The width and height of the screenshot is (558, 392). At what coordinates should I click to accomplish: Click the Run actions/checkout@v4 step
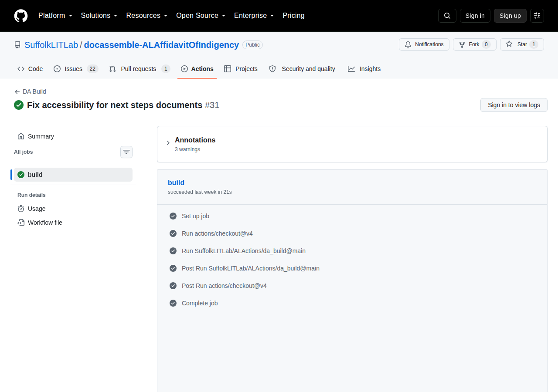point(352,233)
